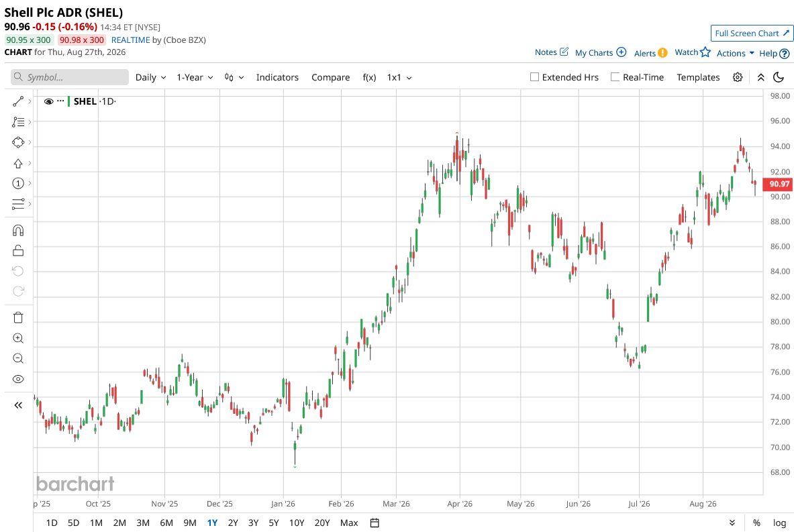Open the numbered annotation tool
The height and width of the screenshot is (532, 794).
click(x=18, y=183)
